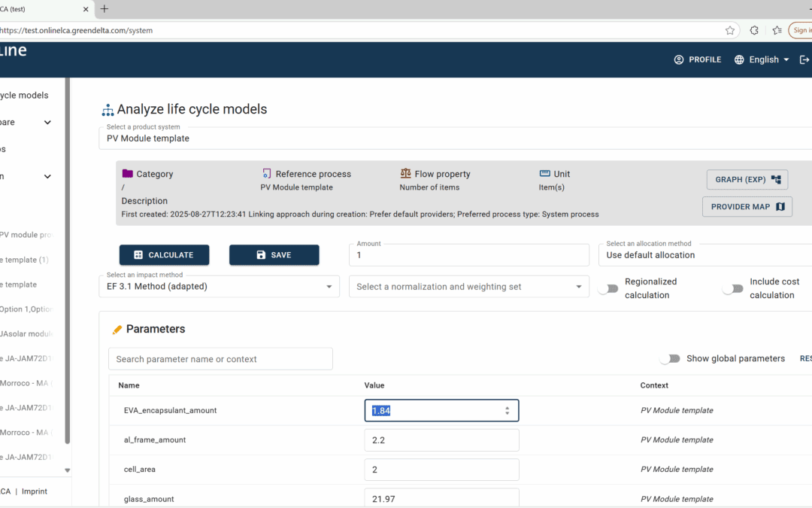Click the globe language icon
The image size is (812, 508).
point(739,59)
